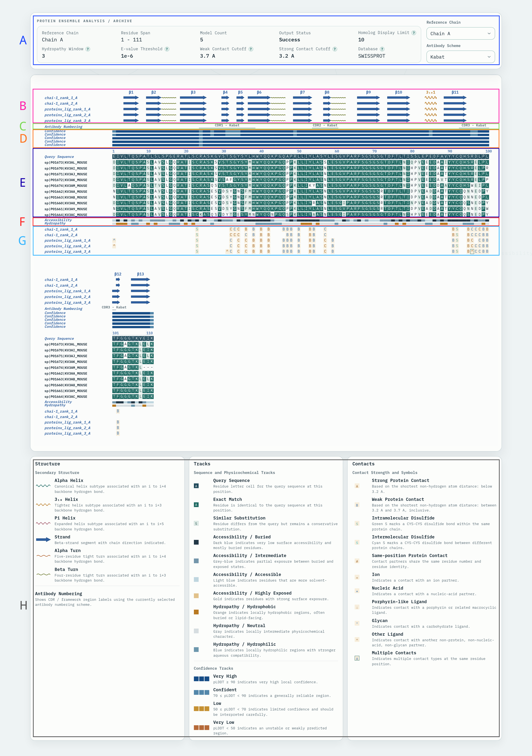Select position "110" on the residue ruler
The width and height of the screenshot is (532, 756).
pos(149,333)
